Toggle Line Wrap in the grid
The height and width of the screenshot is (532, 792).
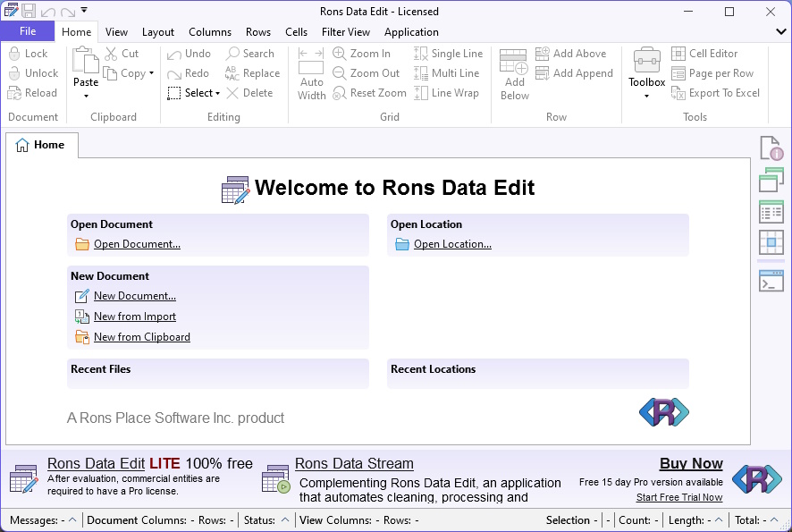coord(447,93)
